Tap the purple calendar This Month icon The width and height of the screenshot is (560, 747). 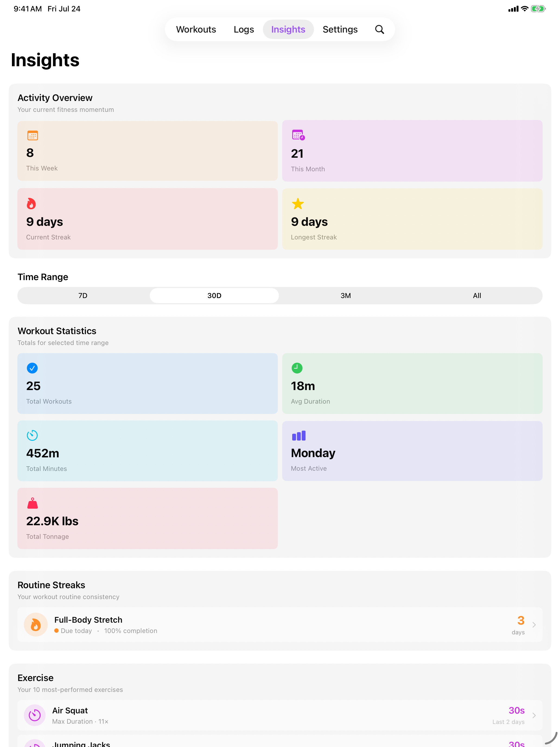tap(298, 135)
